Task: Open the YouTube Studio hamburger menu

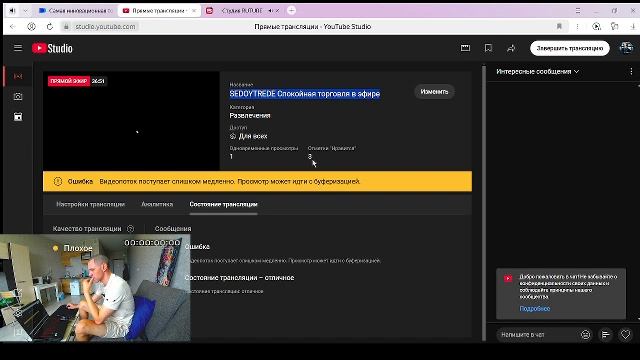Action: click(x=18, y=48)
